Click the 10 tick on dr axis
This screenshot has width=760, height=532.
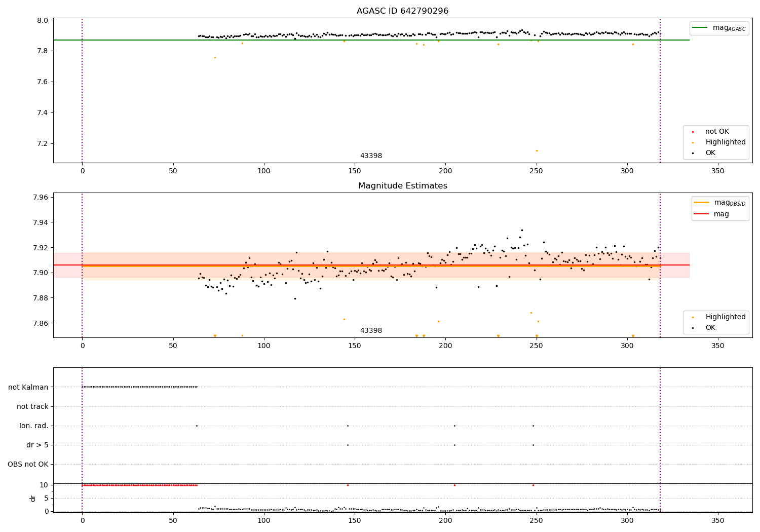(44, 485)
